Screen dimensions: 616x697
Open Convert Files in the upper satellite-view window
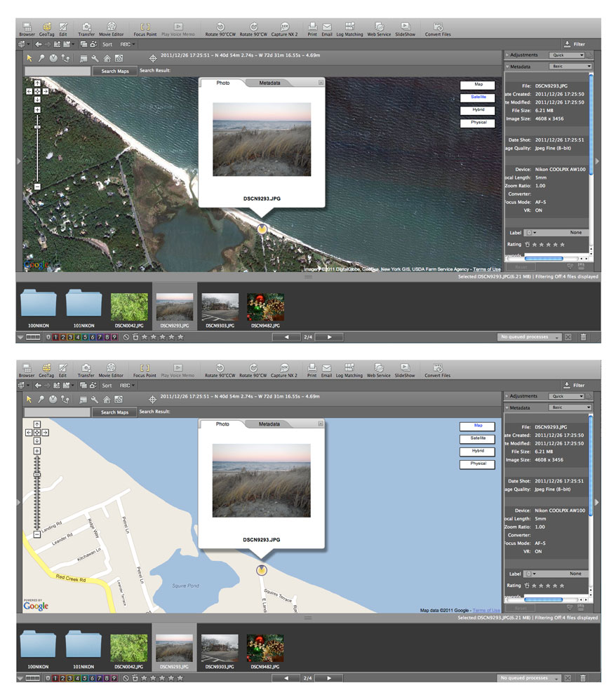point(438,29)
